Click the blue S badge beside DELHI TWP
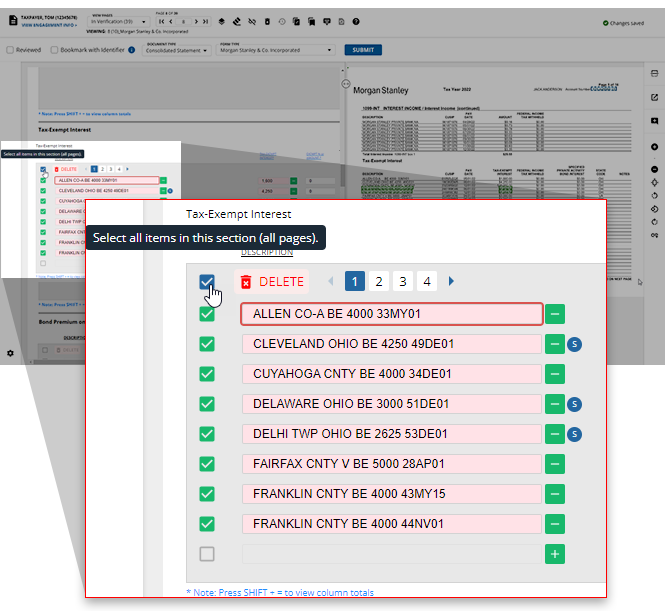Viewport: 665px width, 611px height. [575, 434]
